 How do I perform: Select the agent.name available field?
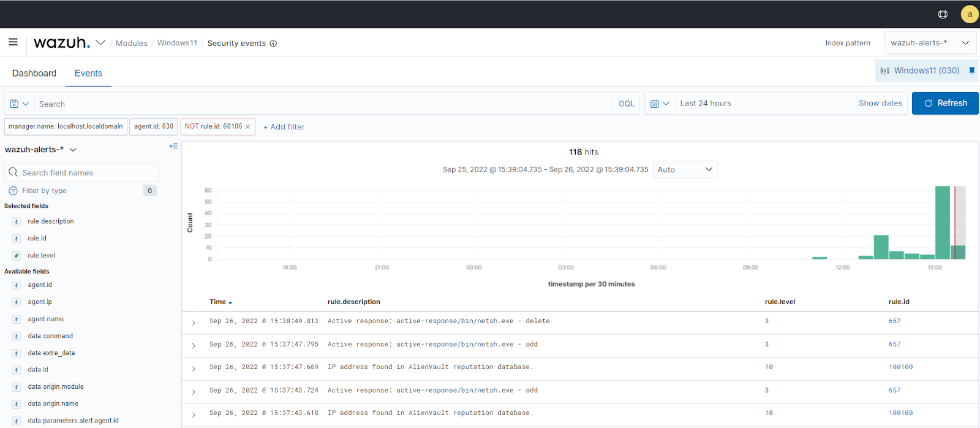[x=45, y=319]
